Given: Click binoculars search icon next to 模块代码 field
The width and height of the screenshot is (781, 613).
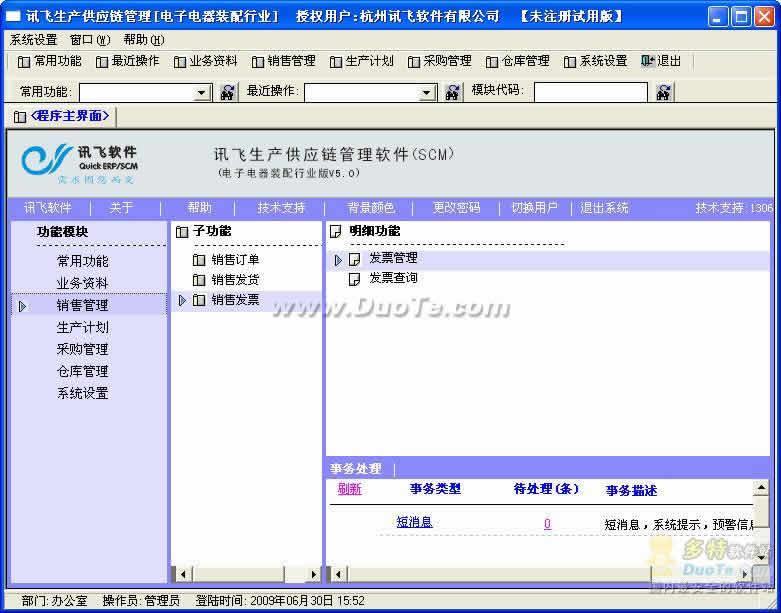Looking at the screenshot, I should coord(663,92).
